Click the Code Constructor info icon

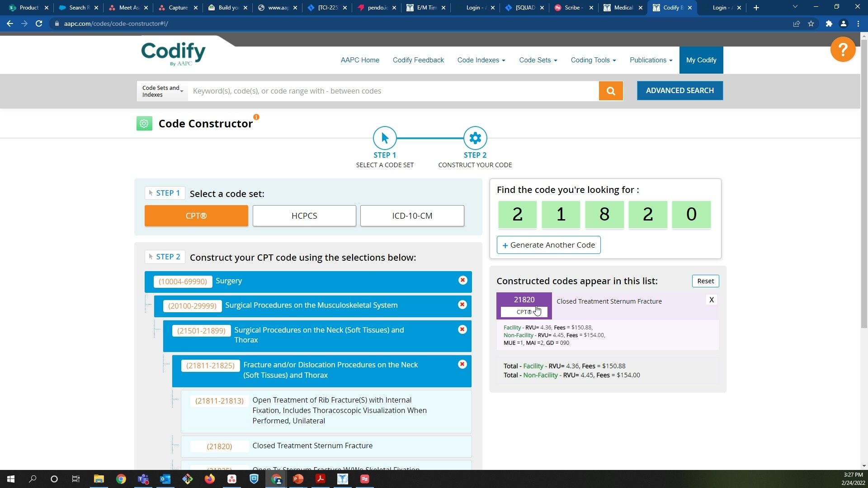click(256, 117)
